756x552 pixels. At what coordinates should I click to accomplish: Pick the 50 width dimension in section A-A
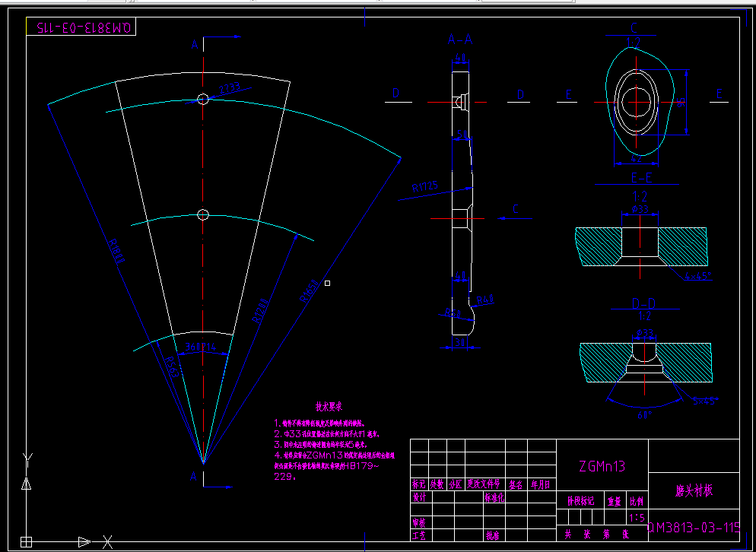(462, 134)
